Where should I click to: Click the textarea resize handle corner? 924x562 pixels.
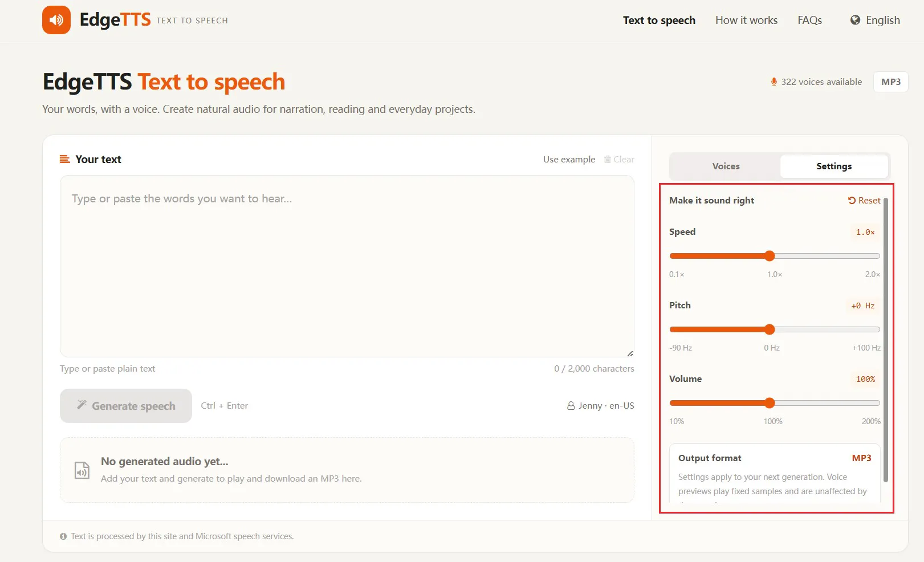click(630, 353)
